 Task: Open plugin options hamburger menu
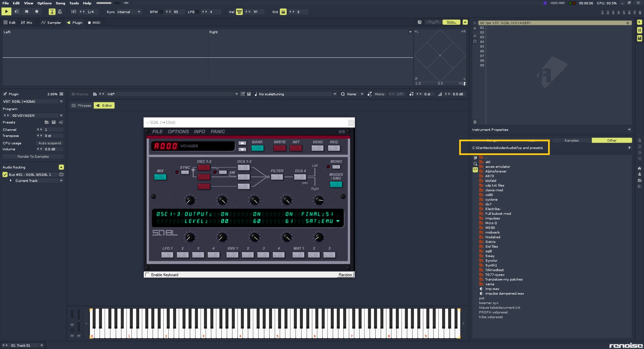61,94
